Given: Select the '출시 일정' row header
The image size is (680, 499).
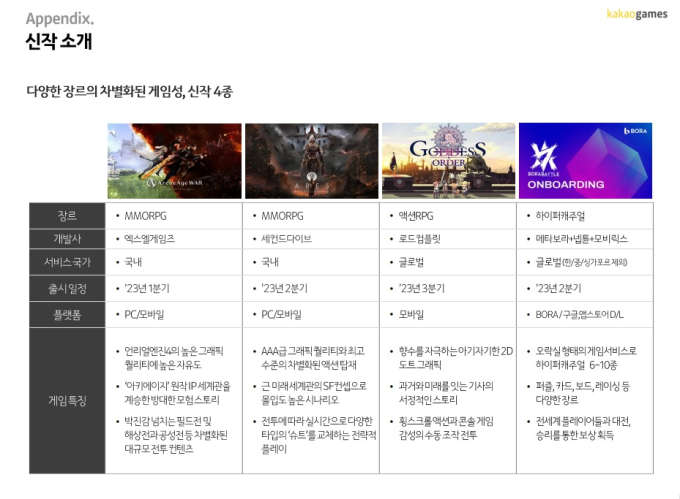Looking at the screenshot, I should 67,288.
